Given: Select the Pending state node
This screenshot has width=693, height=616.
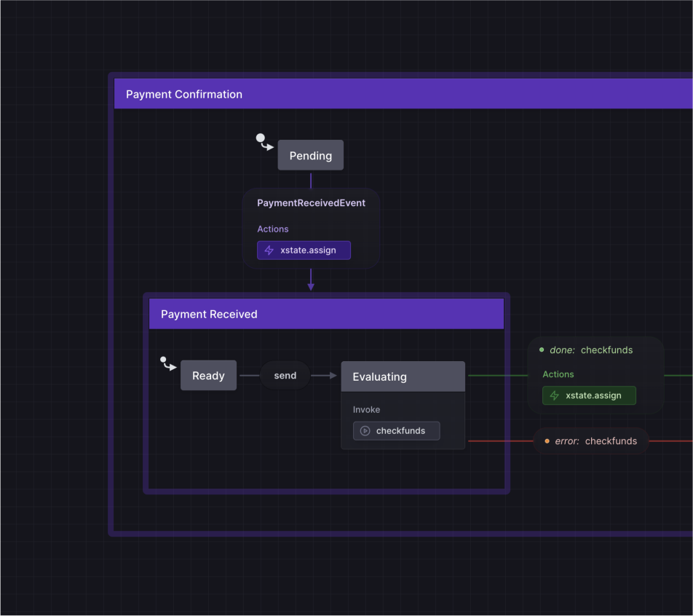Looking at the screenshot, I should pos(310,155).
